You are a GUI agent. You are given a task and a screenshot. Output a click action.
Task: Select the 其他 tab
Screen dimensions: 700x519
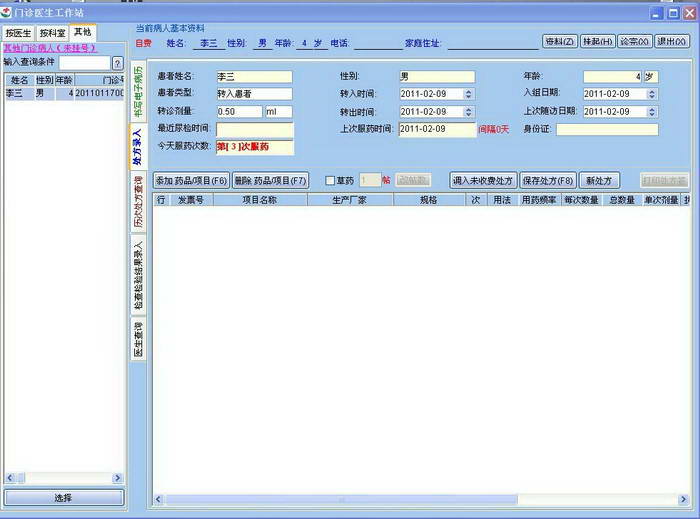tap(83, 32)
